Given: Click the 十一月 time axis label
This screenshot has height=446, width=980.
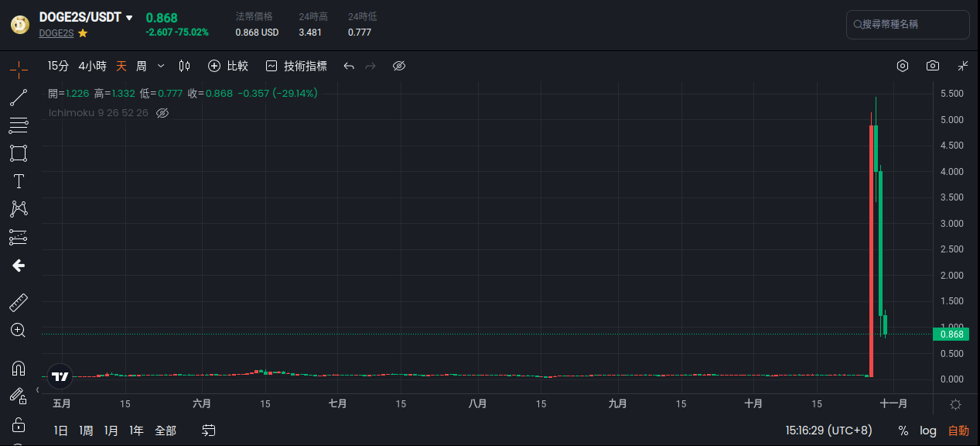Looking at the screenshot, I should 893,404.
